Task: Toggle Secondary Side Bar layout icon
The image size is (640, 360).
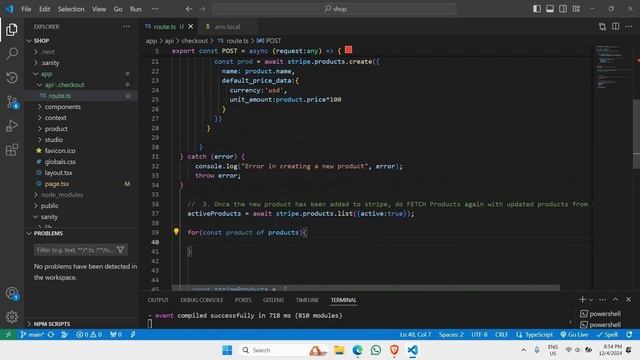Action: [x=563, y=9]
